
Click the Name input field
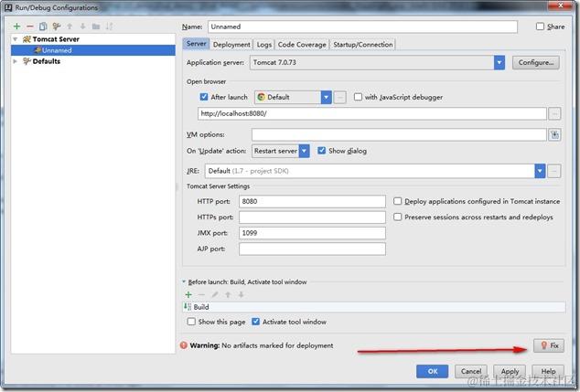point(362,26)
